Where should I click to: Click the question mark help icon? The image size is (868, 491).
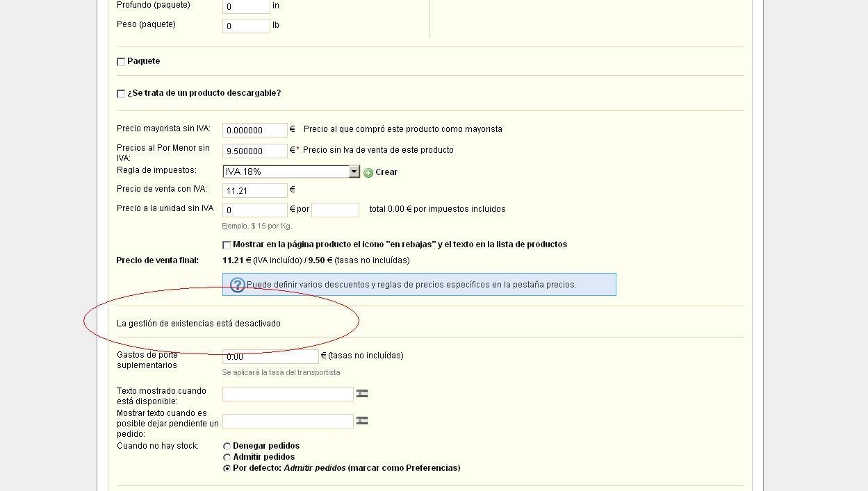point(238,285)
